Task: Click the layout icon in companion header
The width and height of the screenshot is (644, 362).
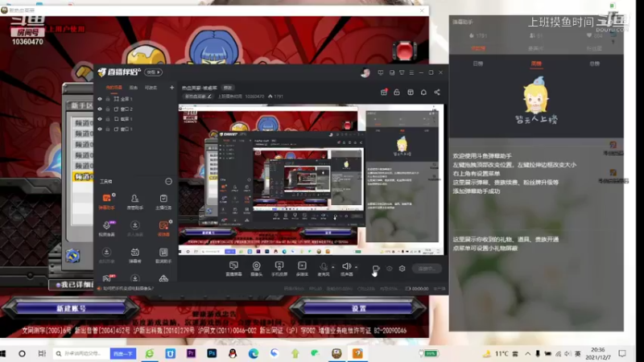Action: click(411, 93)
